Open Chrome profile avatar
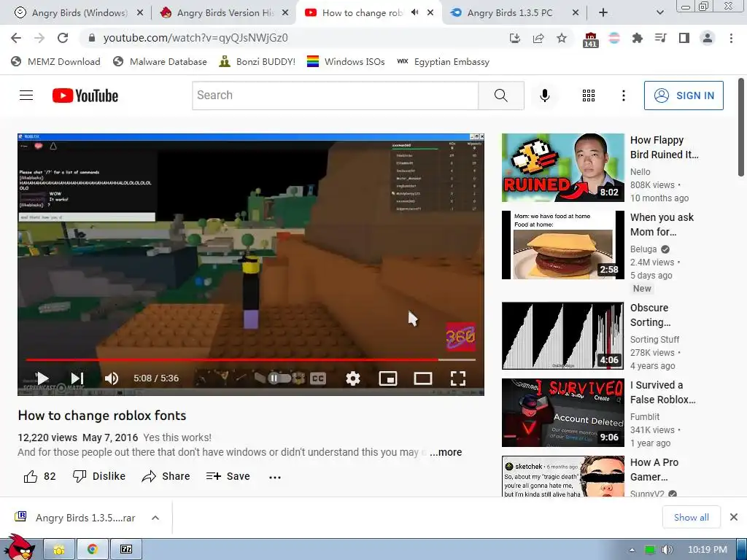The image size is (747, 560). [708, 38]
